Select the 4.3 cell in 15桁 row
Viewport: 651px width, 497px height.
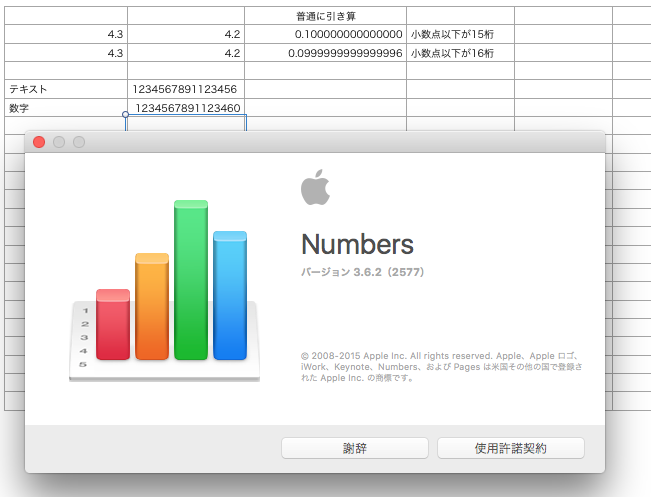click(66, 34)
